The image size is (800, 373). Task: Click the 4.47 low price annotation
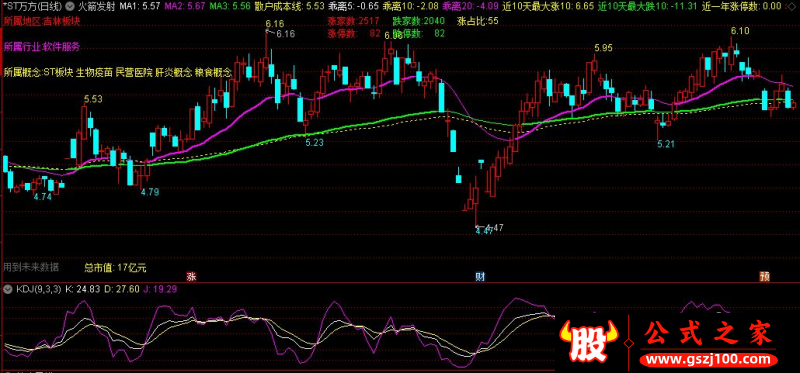485,230
